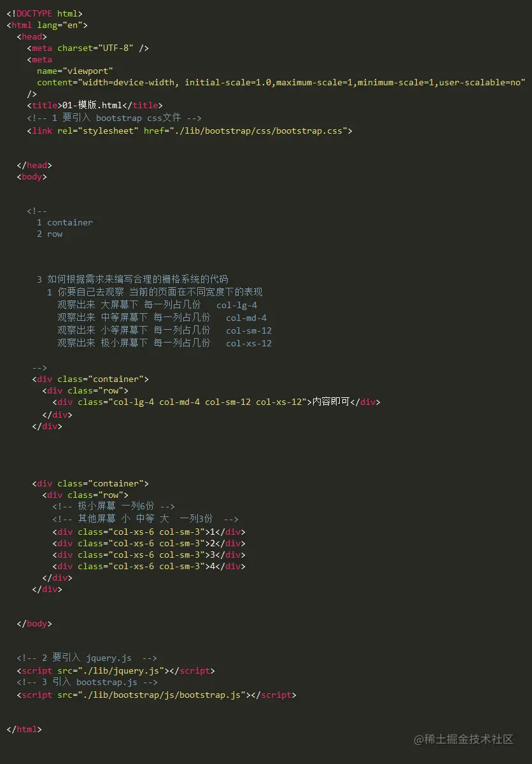This screenshot has height=764, width=532.
Task: Click the name="viewport" attribute line
Action: [x=75, y=71]
